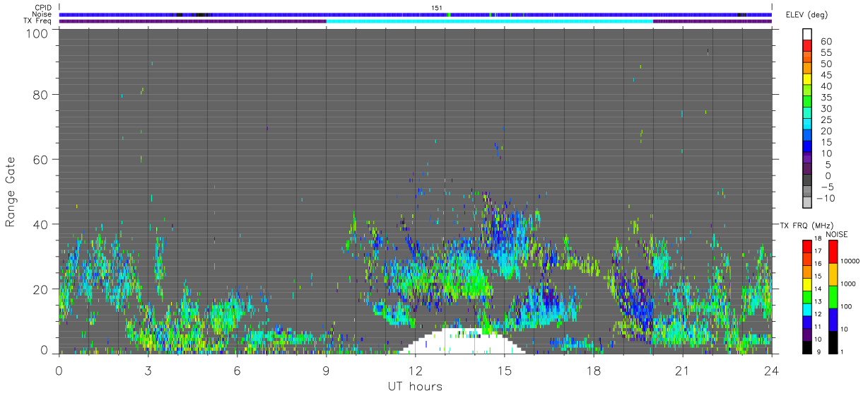868x401 pixels.
Task: Click the 'NOISE' legend title
Action: click(837, 234)
